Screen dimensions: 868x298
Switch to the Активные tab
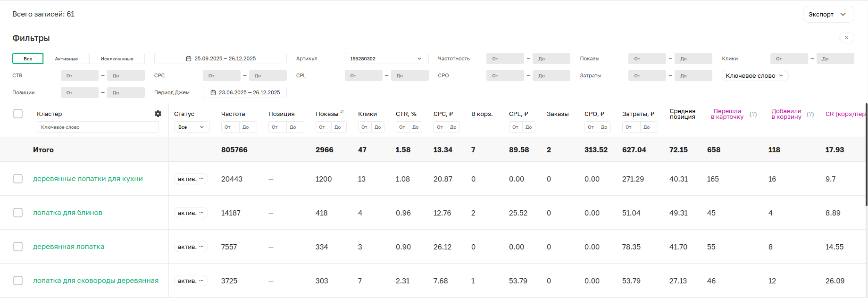click(66, 58)
